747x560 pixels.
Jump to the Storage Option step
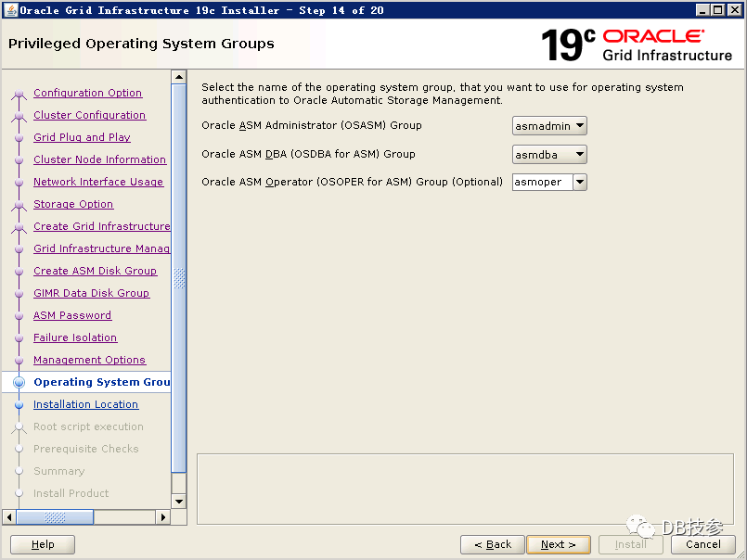point(73,204)
